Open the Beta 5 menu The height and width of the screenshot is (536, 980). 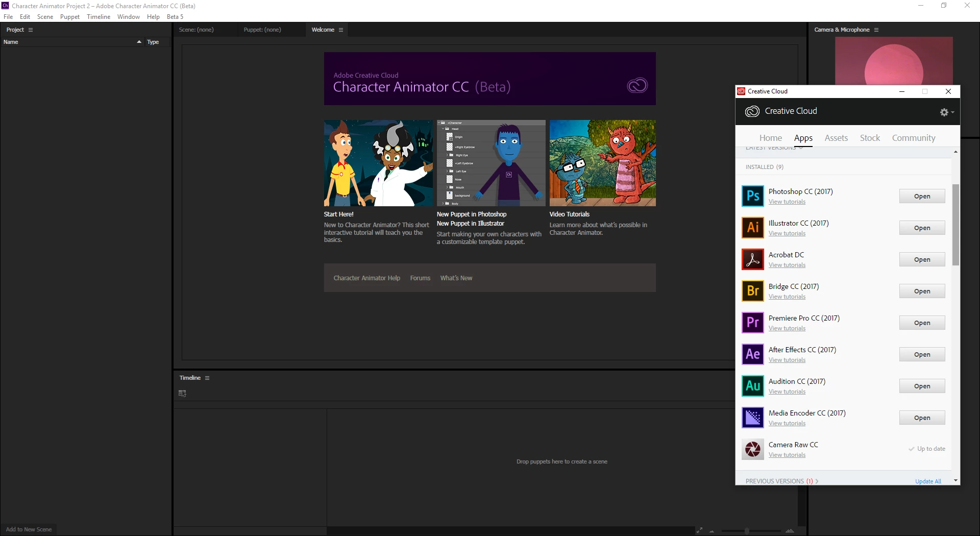175,17
